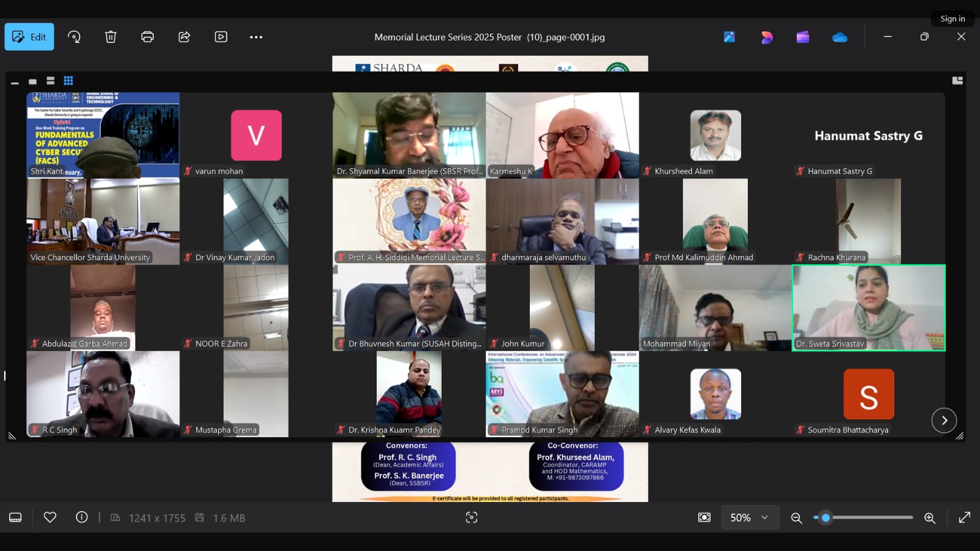The image size is (980, 551).
Task: Click Dr. Sweta Srivastav's video tile
Action: [x=869, y=307]
